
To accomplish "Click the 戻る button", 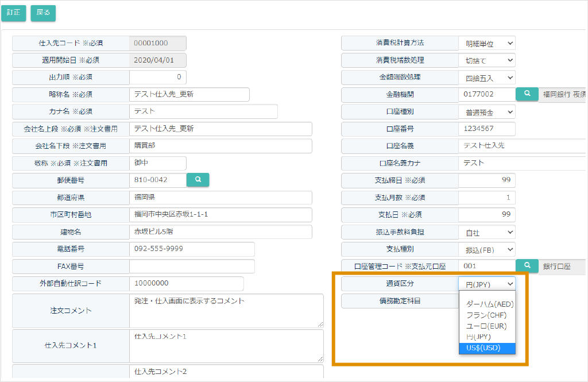I will [x=43, y=13].
